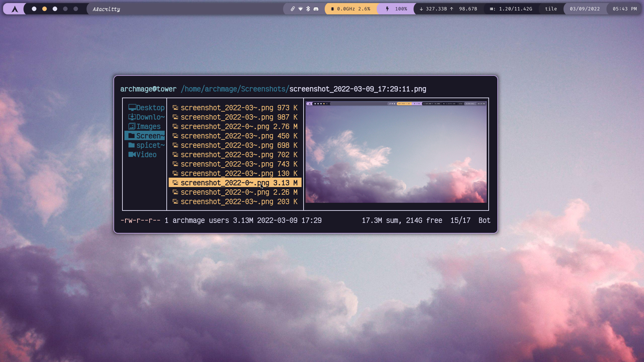
Task: Open the Images directory
Action: pos(148,126)
